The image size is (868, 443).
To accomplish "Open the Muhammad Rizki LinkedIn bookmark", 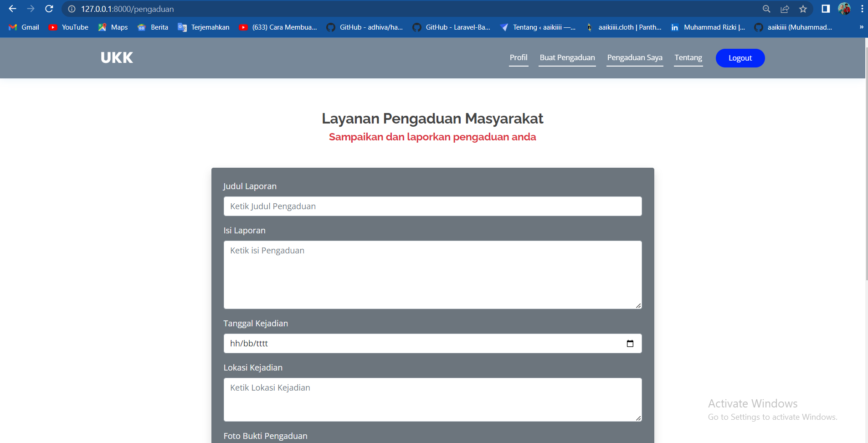I will (708, 27).
